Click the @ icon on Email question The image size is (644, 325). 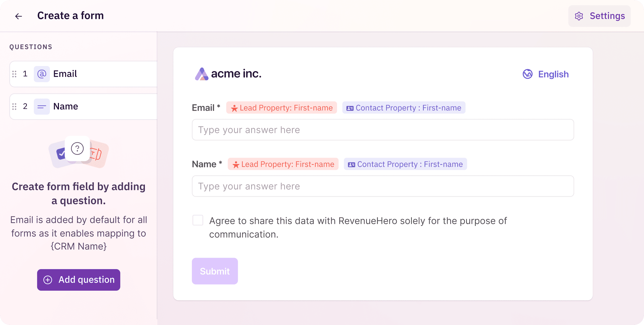[x=42, y=74]
